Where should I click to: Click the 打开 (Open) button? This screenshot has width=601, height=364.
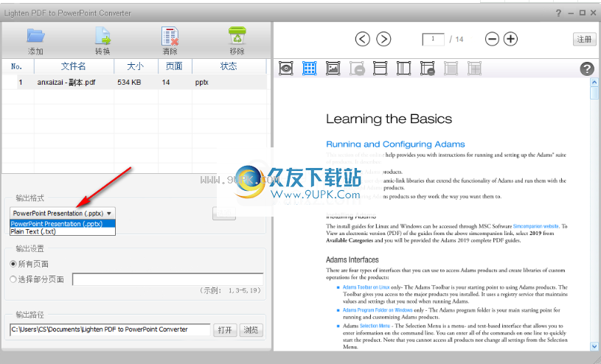(225, 330)
